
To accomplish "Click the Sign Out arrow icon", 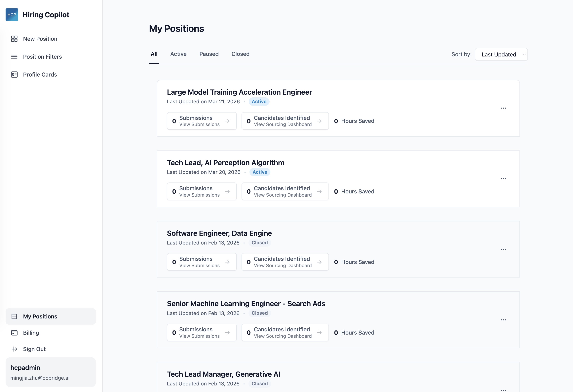I will 14,349.
